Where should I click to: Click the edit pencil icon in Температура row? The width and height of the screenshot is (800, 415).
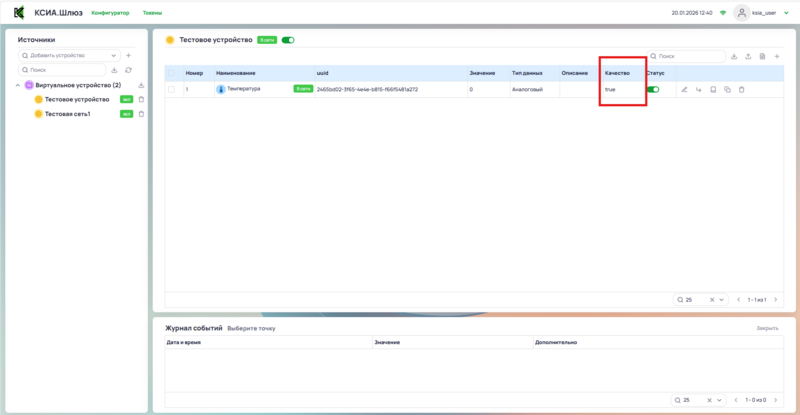pos(685,90)
